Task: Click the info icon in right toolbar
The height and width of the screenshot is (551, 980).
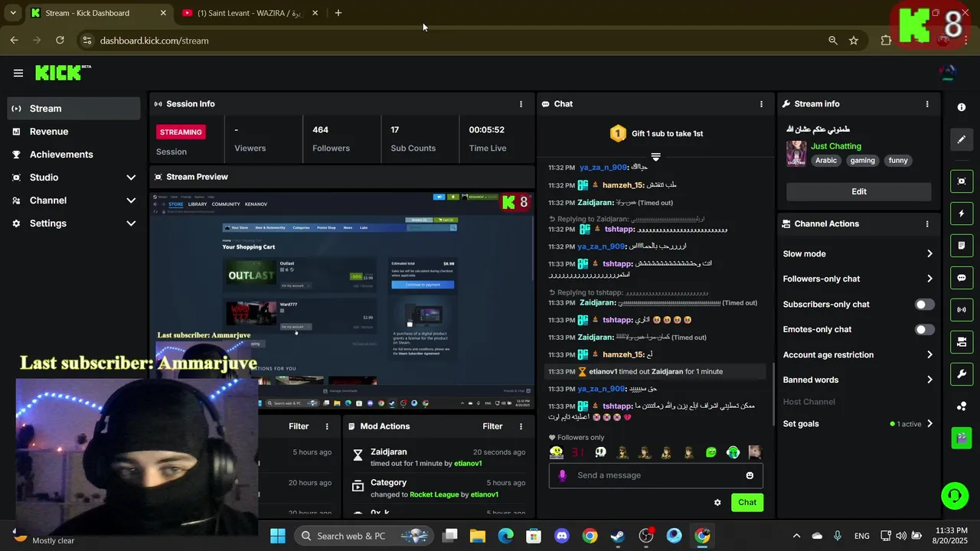Action: point(962,107)
